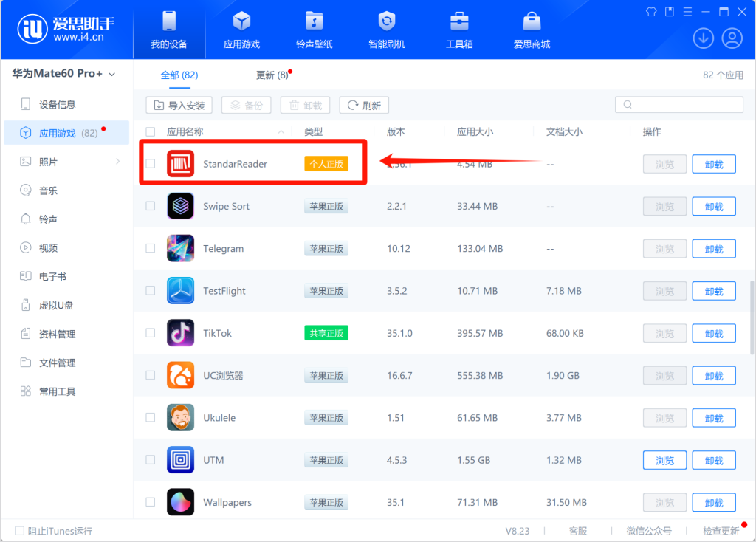The image size is (756, 542).
Task: Tick the Telegram row checkbox
Action: pyautogui.click(x=151, y=248)
